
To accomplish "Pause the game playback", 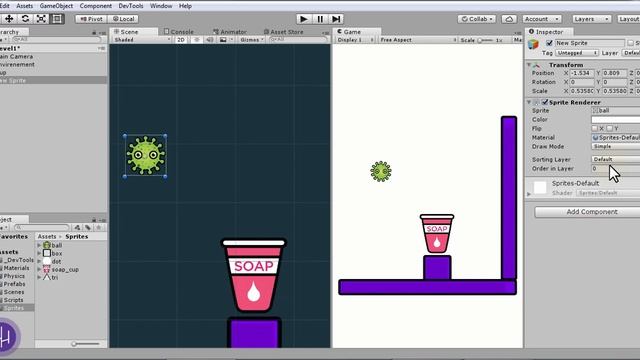I will pyautogui.click(x=320, y=19).
